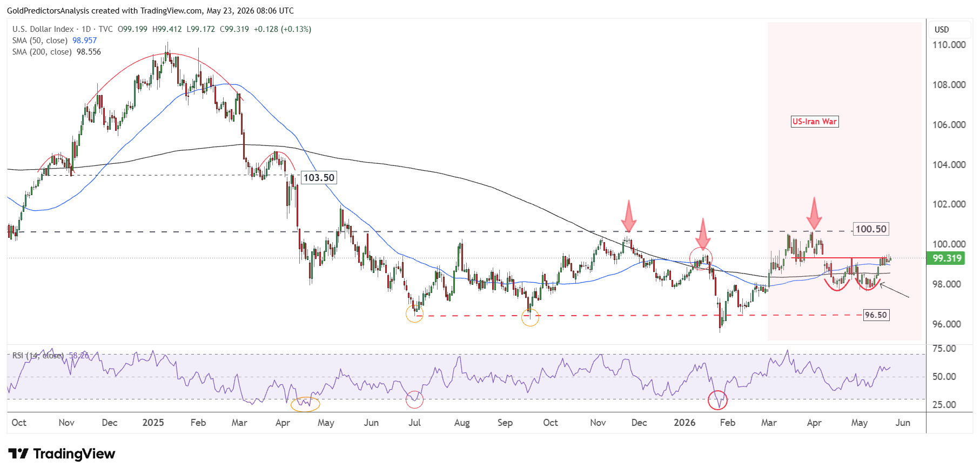
Task: Click the Feb label right after 2025
Action: pyautogui.click(x=198, y=423)
